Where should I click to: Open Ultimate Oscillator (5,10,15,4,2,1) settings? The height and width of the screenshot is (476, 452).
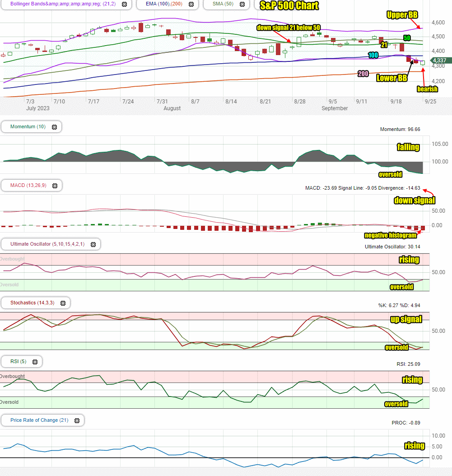click(x=47, y=244)
